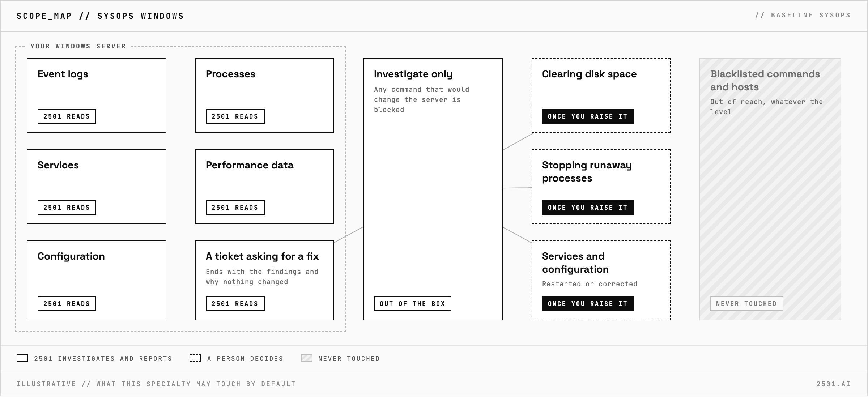The height and width of the screenshot is (397, 868).
Task: Click hatched legend swatch for never touched
Action: (x=307, y=358)
